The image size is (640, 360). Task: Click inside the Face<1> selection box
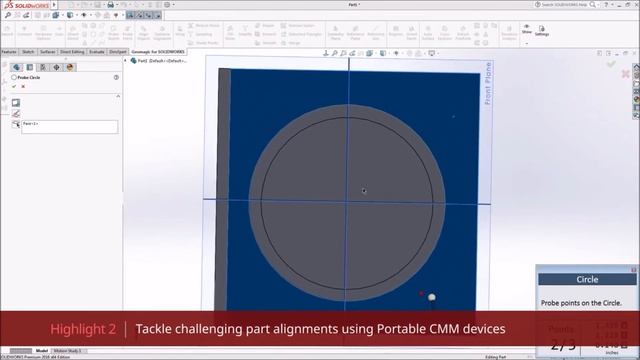tap(70, 127)
